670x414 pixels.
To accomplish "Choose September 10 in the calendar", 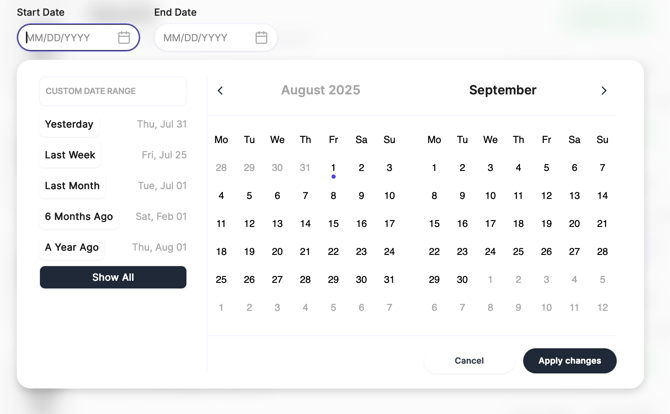I will [x=490, y=196].
